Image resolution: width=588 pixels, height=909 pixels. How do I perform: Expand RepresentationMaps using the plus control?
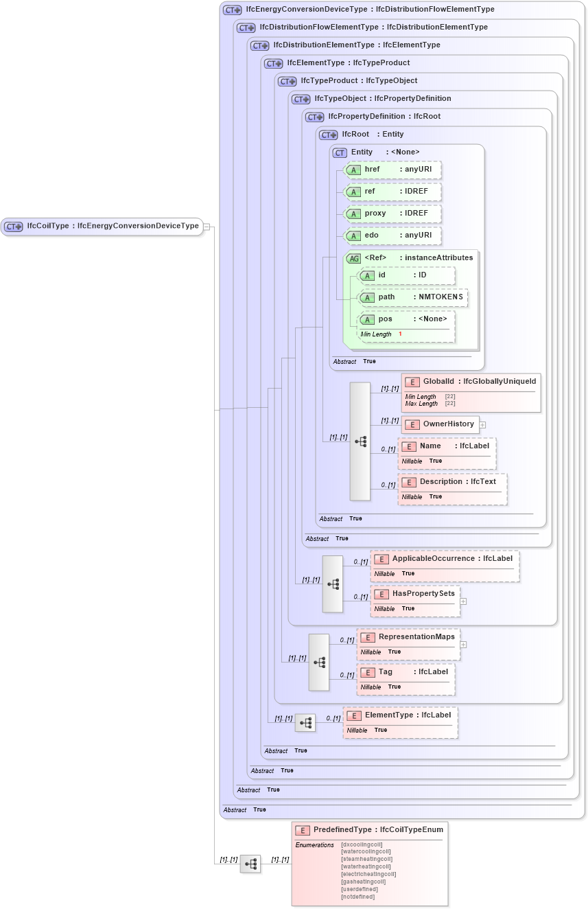(463, 644)
